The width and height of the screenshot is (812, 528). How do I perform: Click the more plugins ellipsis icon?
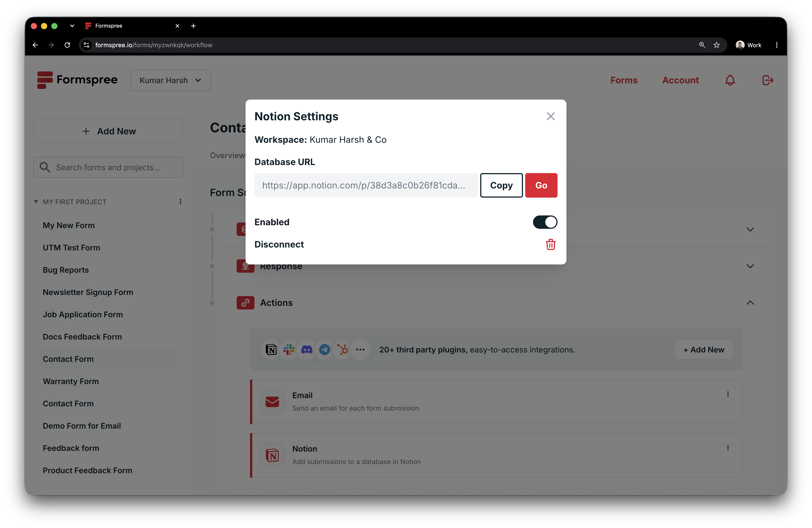tap(360, 350)
